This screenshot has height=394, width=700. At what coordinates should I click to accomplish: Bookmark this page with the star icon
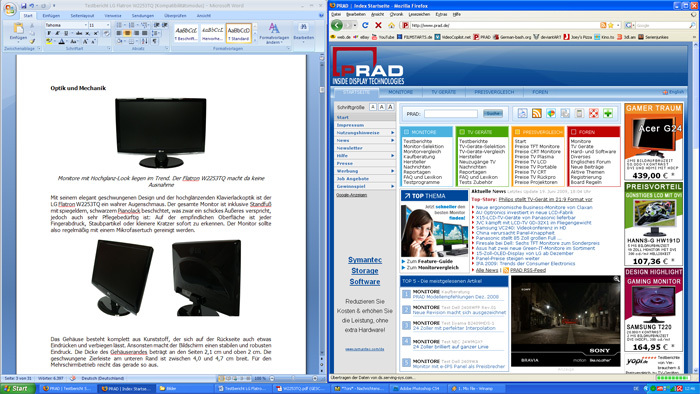pyautogui.click(x=611, y=25)
